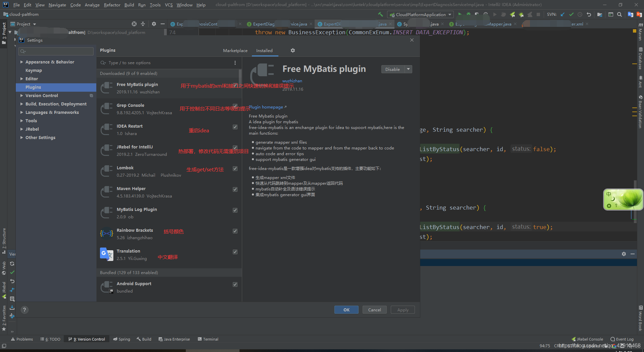644x352 pixels.
Task: Open Project Structure icon in toolbar
Action: pyautogui.click(x=600, y=14)
